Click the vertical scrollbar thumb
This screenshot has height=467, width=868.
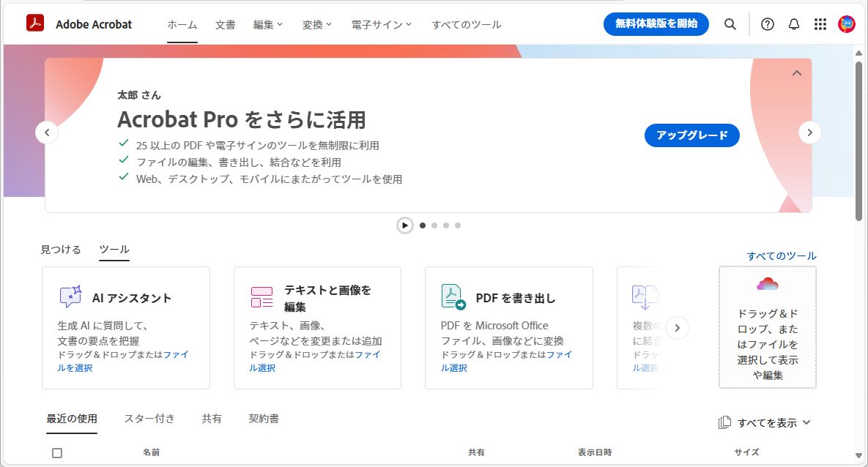pos(858,141)
